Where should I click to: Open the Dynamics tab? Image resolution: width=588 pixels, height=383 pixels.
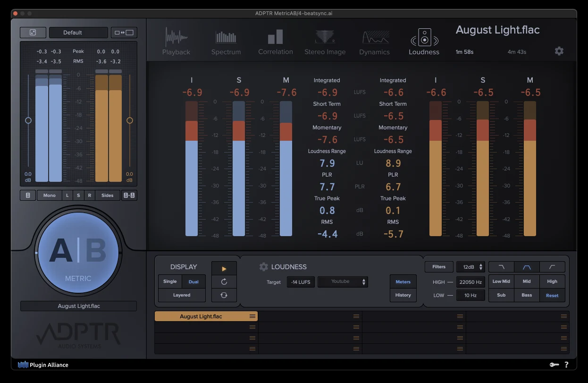(x=374, y=42)
